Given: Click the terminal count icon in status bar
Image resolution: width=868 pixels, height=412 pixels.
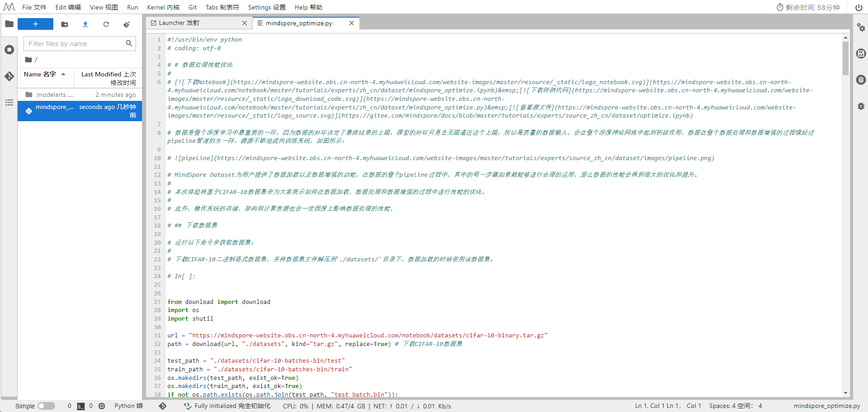Looking at the screenshot, I should point(81,406).
